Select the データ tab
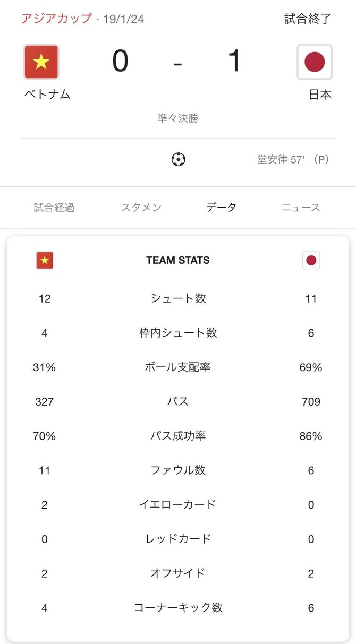Screen dimensions: 356x644 coord(222,208)
